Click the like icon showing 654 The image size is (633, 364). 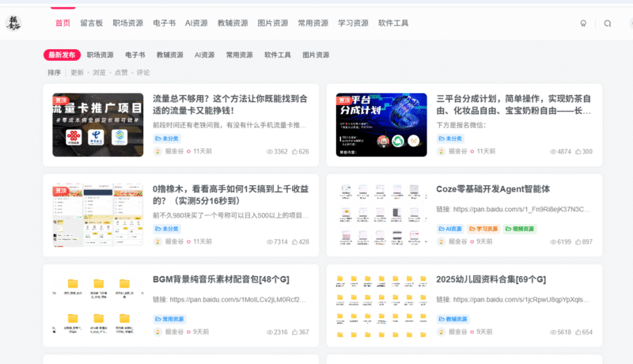tap(578, 332)
